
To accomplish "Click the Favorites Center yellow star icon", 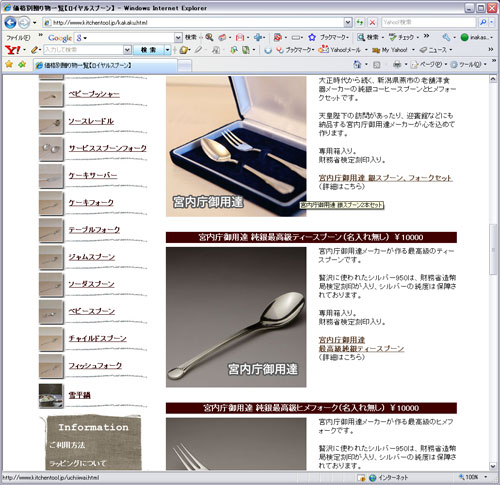I will pyautogui.click(x=9, y=64).
